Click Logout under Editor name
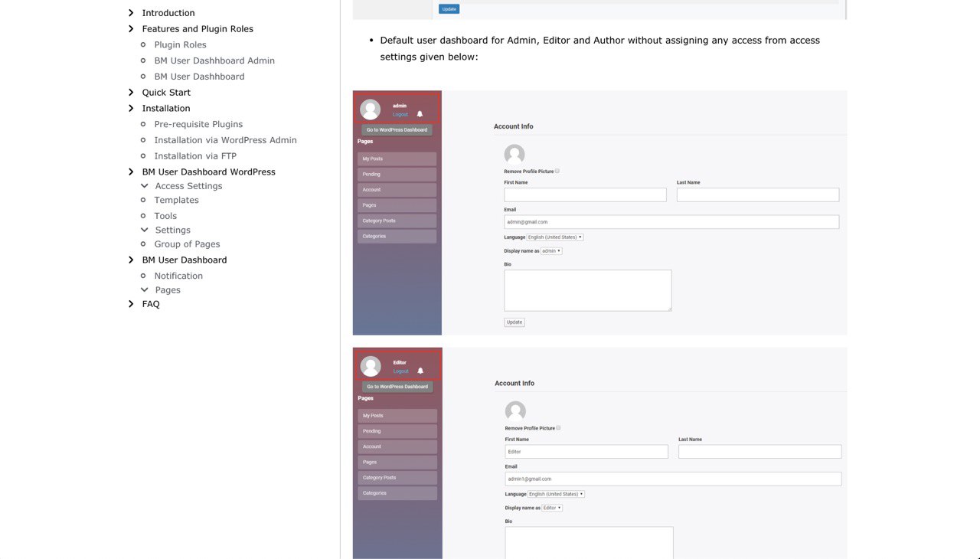 tap(401, 371)
